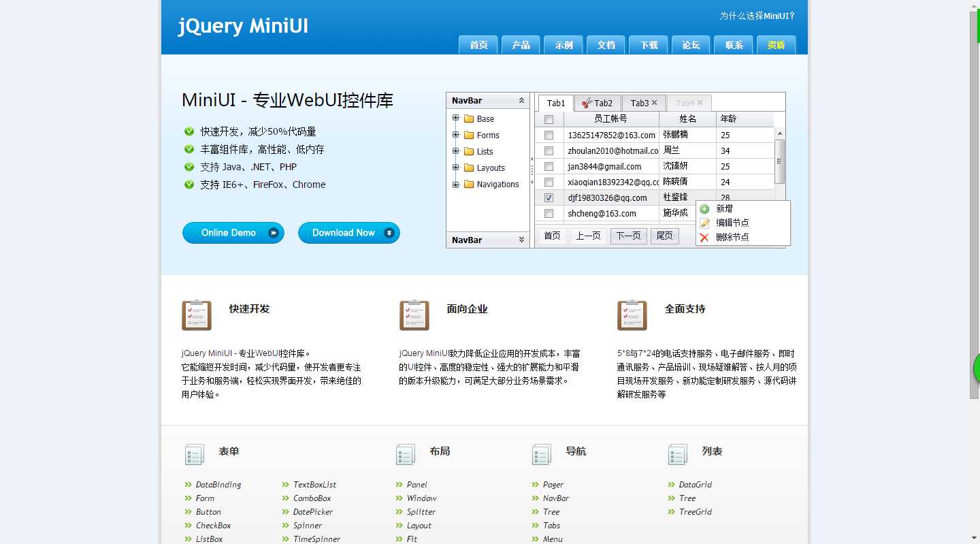Check the row for zhoulan2010@hotmail.co
Viewport: 980px width, 544px height.
click(549, 150)
